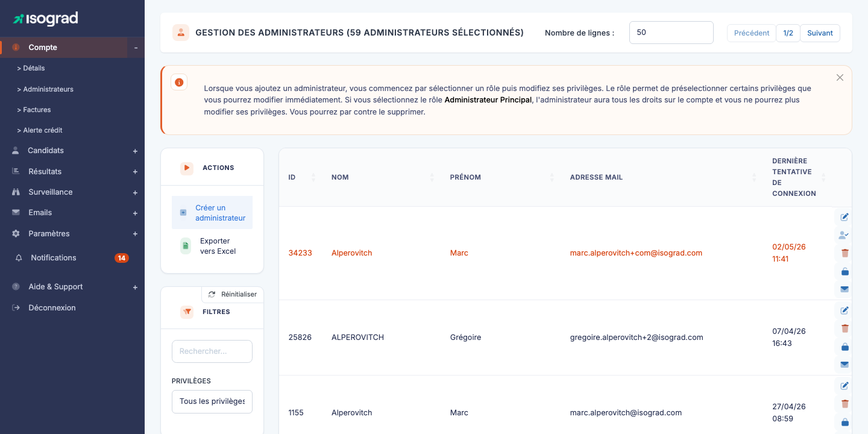Click the envelope icon for administrator 25826
868x434 pixels.
(x=844, y=365)
